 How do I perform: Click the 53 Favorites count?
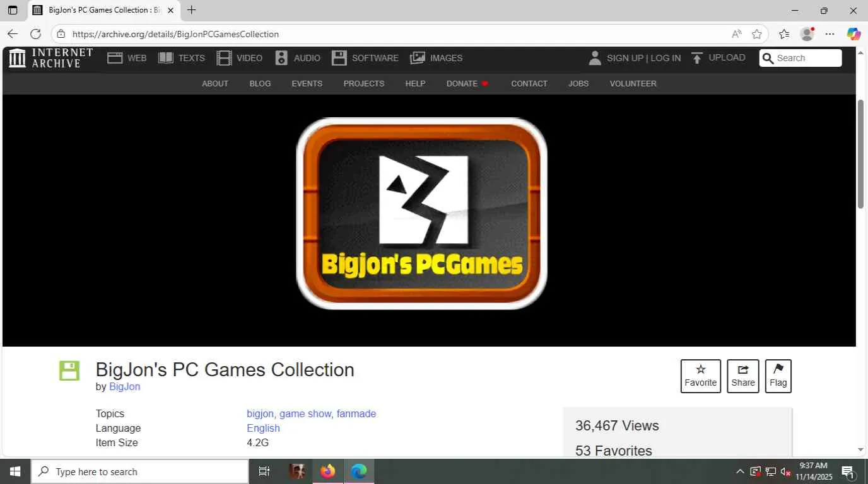pos(614,451)
